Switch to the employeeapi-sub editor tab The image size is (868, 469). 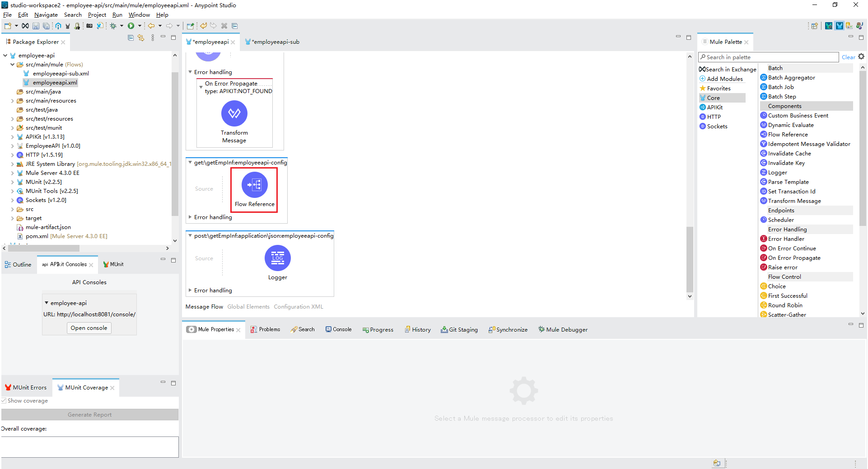[272, 42]
